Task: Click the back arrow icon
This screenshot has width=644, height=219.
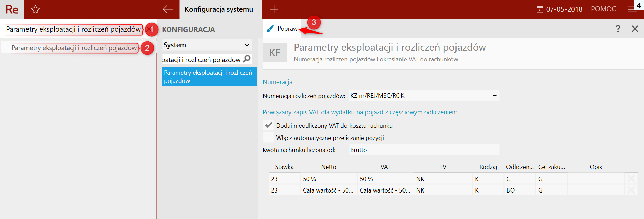Action: (x=168, y=9)
